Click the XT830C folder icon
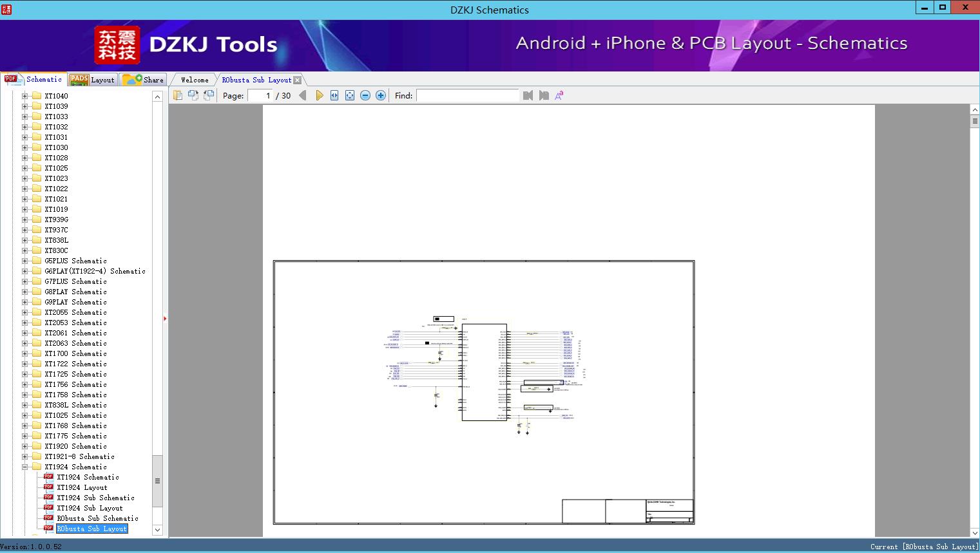Image resolution: width=980 pixels, height=553 pixels. (x=37, y=250)
